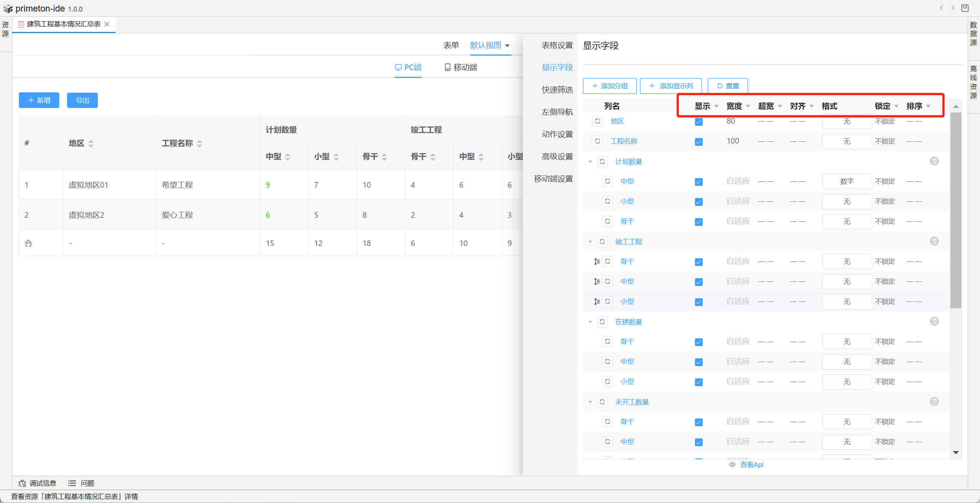Toggle display checkbox for 计划数量 中型

[x=698, y=182]
